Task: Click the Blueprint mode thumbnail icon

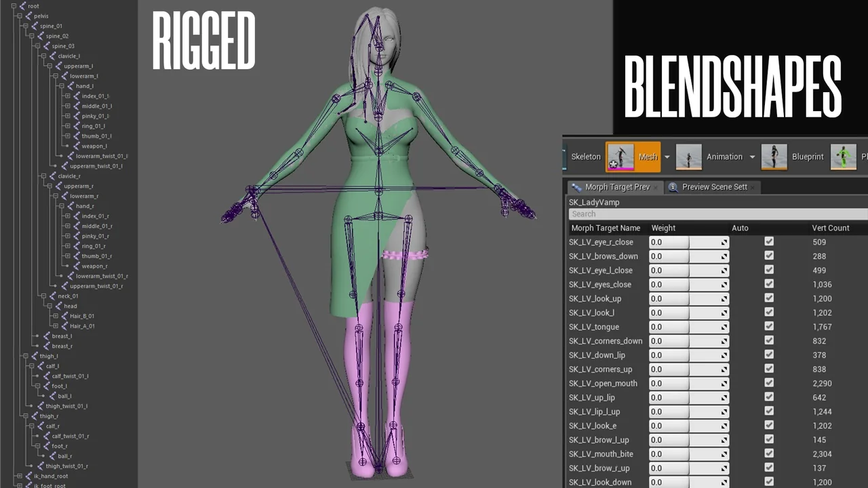Action: 774,157
